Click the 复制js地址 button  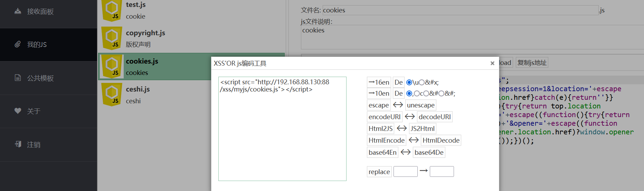(532, 63)
